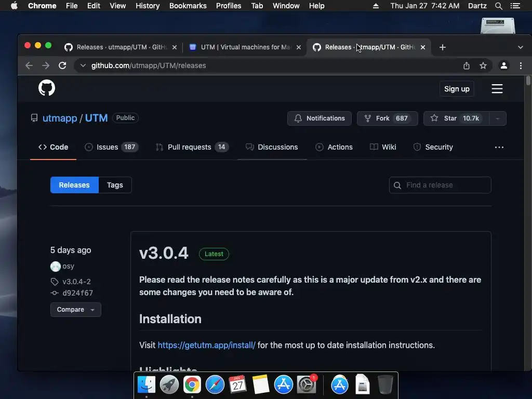The width and height of the screenshot is (532, 399).
Task: Bookmark this page with star icon
Action: 483,65
